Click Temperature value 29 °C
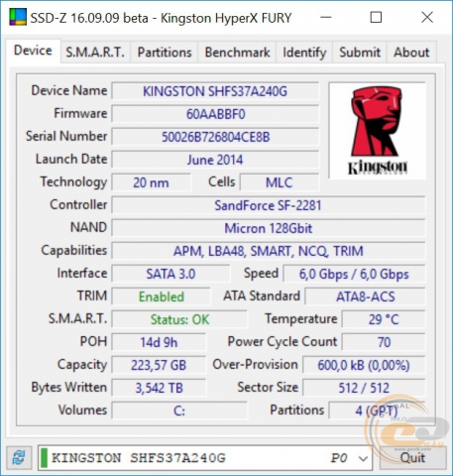Image resolution: width=453 pixels, height=476 pixels. point(384,319)
